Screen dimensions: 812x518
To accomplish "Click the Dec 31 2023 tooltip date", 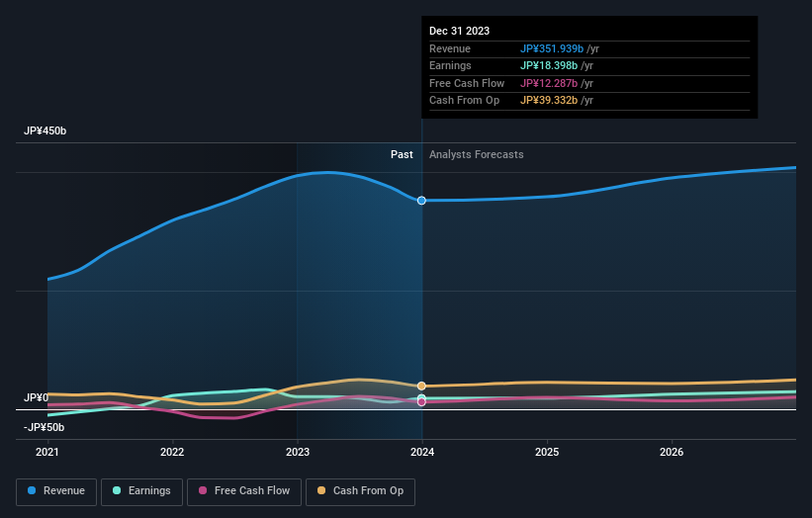I will [x=459, y=31].
